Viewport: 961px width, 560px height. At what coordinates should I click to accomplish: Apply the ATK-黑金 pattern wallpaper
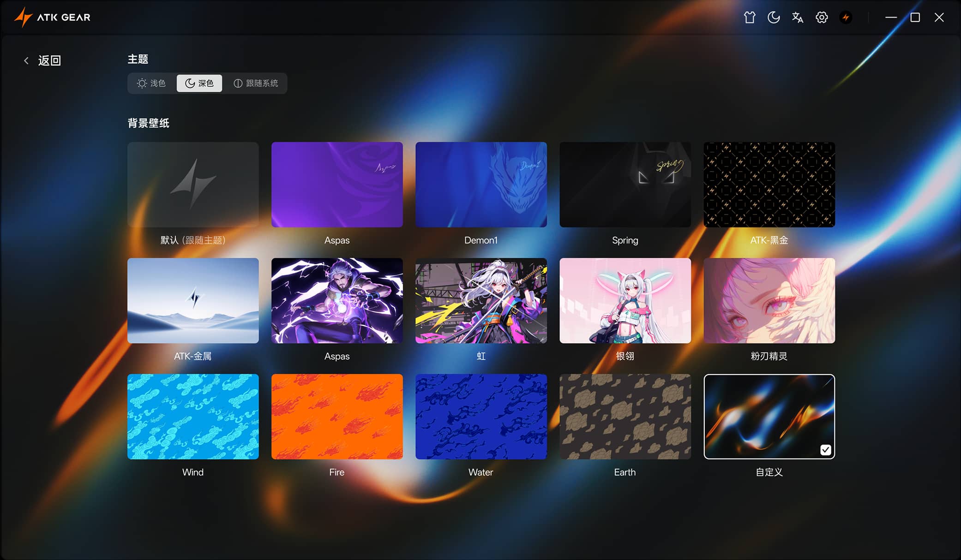click(769, 185)
